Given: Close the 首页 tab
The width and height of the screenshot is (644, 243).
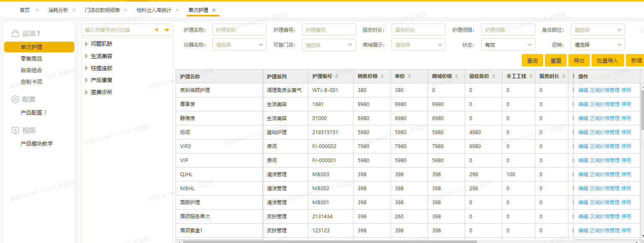Looking at the screenshot, I should pyautogui.click(x=37, y=10).
